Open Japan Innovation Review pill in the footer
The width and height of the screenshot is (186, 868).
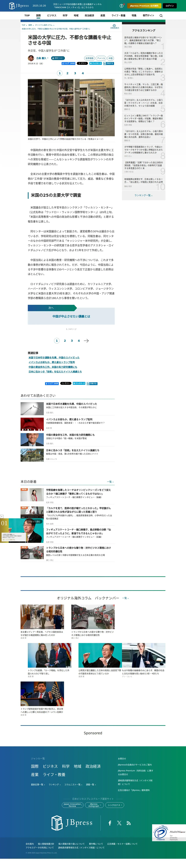point(73,805)
